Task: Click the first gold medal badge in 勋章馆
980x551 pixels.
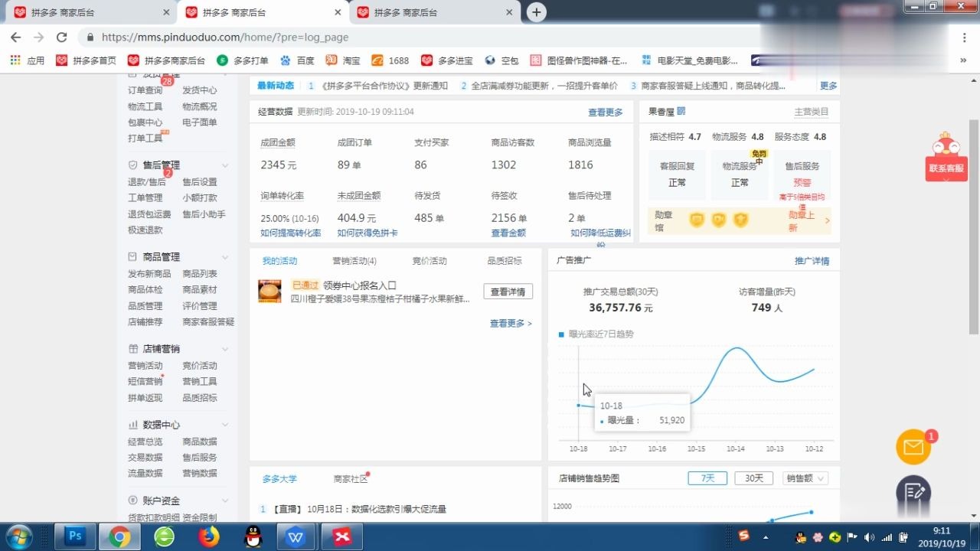Action: click(x=696, y=220)
